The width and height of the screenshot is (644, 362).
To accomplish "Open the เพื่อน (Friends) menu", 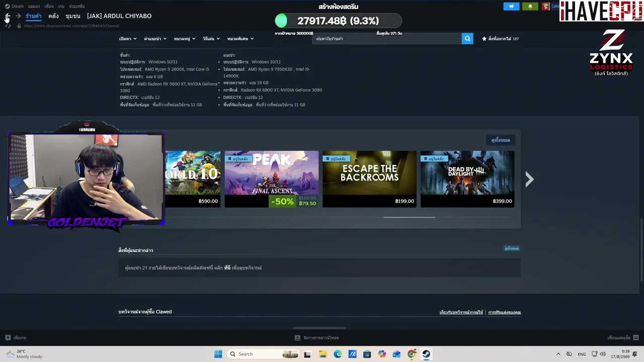I will point(49,7).
